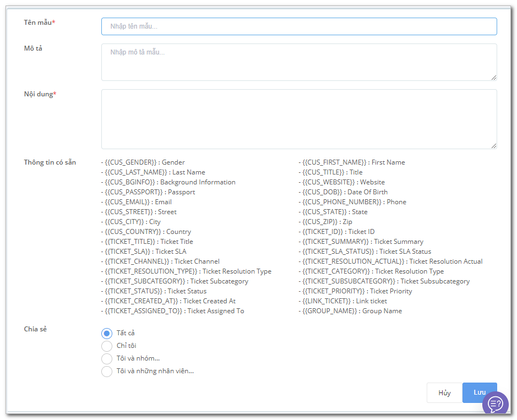Viewport: 517px width, 420px height.
Task: Click the {{CUS_WEBSITE}} : Website placeholder
Action: coord(341,182)
